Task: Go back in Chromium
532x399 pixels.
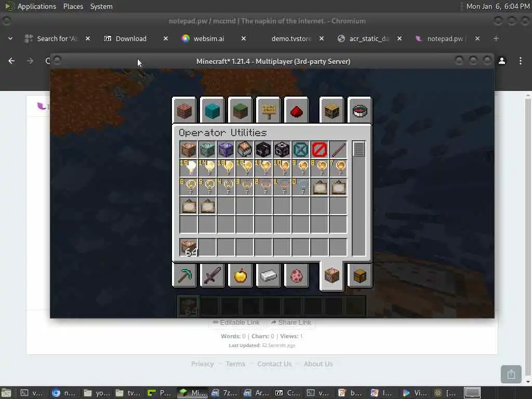Action: 11,61
